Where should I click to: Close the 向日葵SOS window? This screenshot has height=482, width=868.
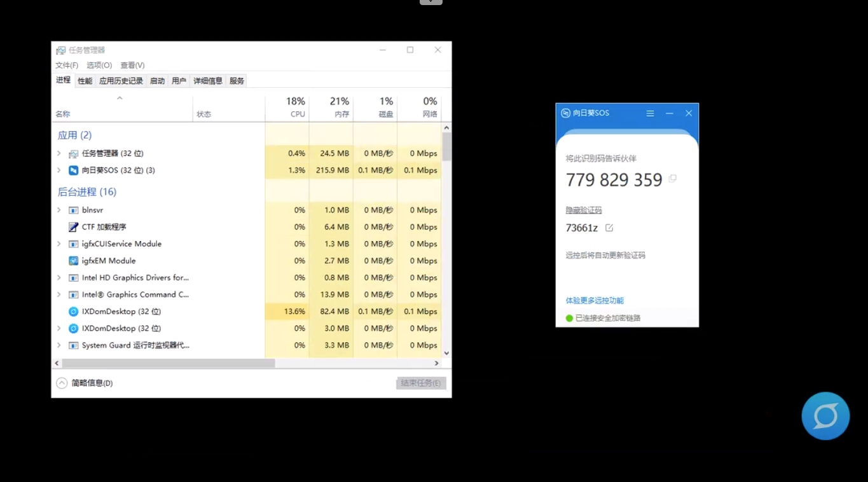689,113
